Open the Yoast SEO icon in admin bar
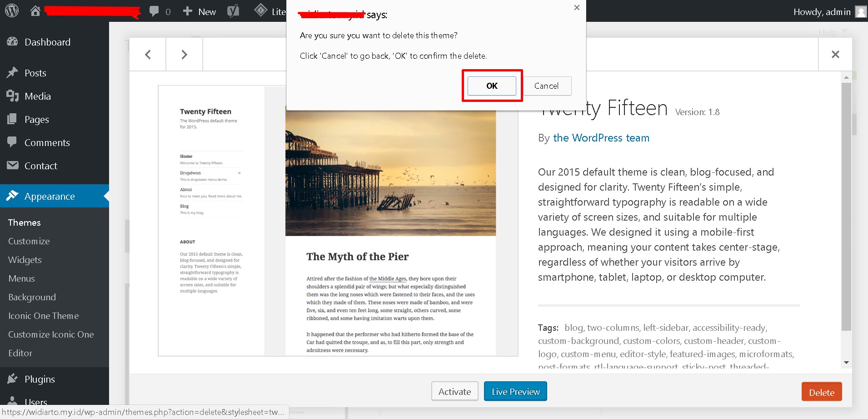This screenshot has width=868, height=419. point(233,11)
